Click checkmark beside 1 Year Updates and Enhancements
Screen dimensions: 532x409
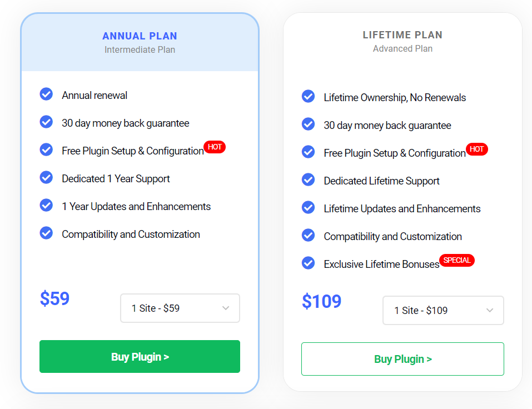coord(46,205)
